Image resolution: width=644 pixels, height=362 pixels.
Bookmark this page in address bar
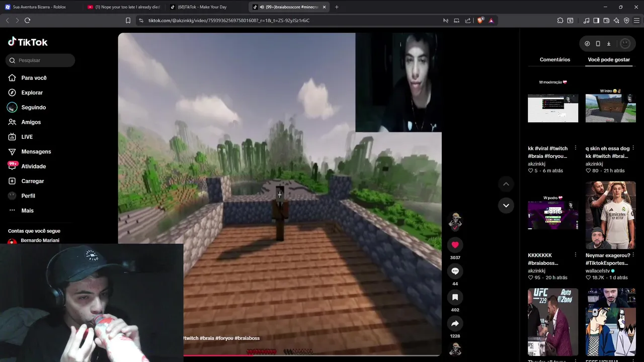tap(128, 21)
